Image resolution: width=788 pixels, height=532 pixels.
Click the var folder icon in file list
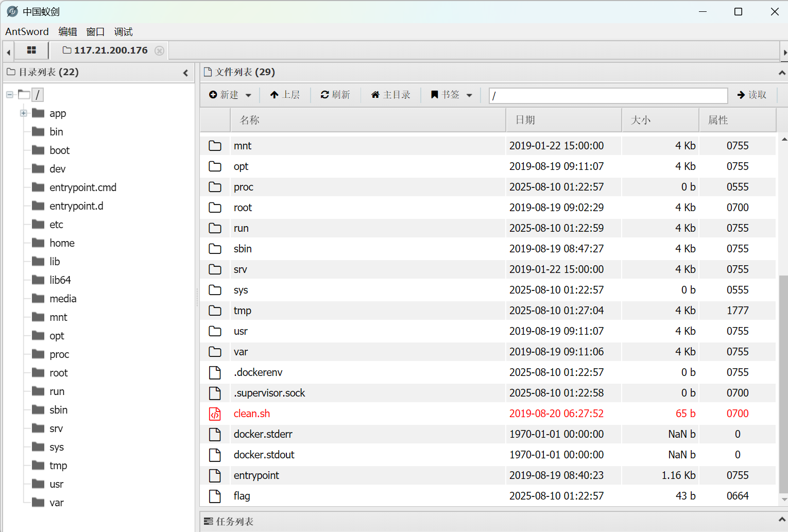[x=215, y=352]
